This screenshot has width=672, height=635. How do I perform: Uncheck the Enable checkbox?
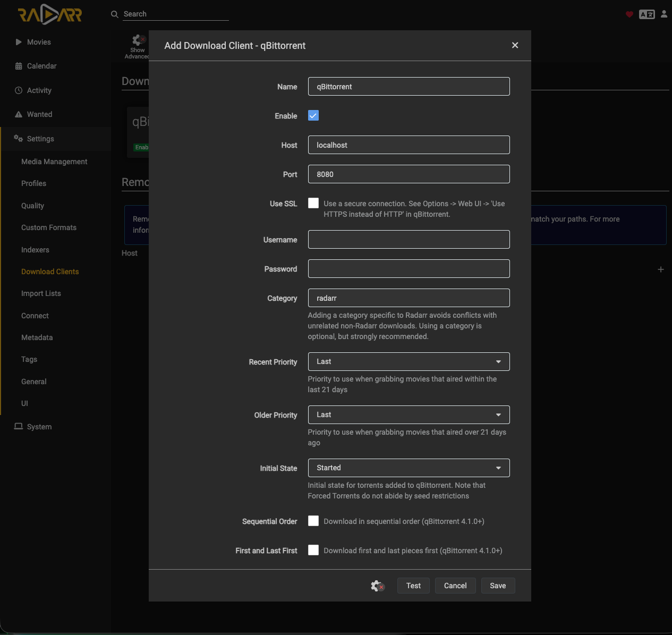313,116
